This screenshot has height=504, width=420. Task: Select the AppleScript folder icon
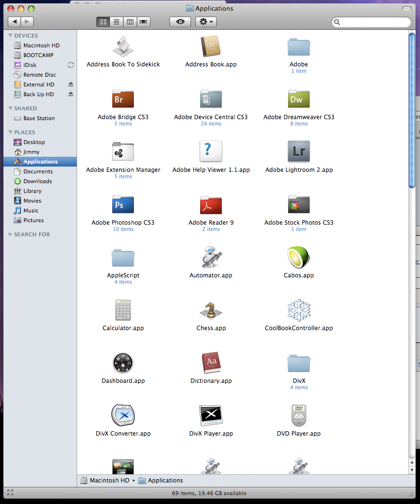pyautogui.click(x=123, y=257)
